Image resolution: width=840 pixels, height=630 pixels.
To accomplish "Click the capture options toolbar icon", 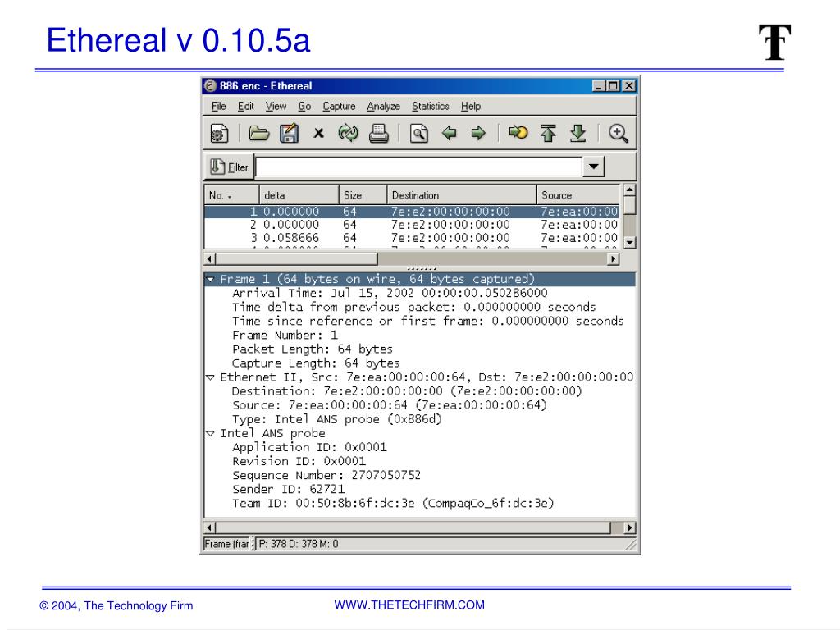I will tap(218, 134).
